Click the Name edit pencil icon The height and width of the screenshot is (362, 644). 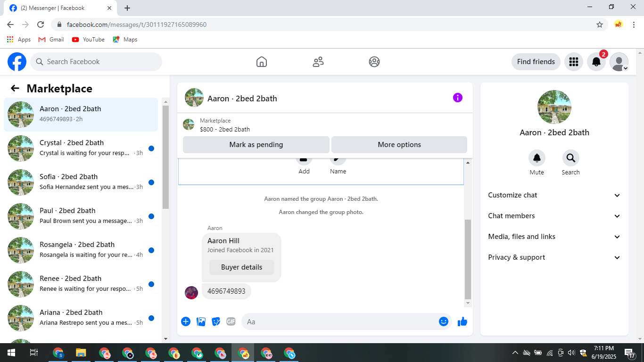coord(338,160)
